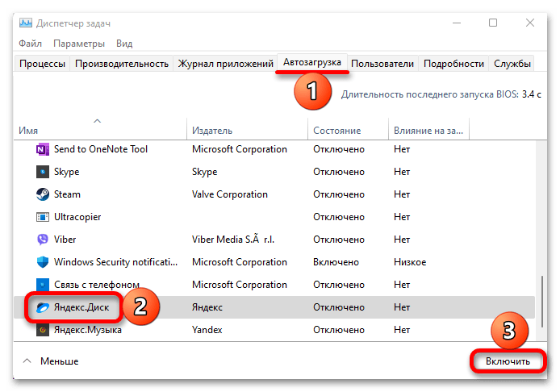560x392 pixels.
Task: Click the Яндекс publisher cell
Action: pos(207,307)
